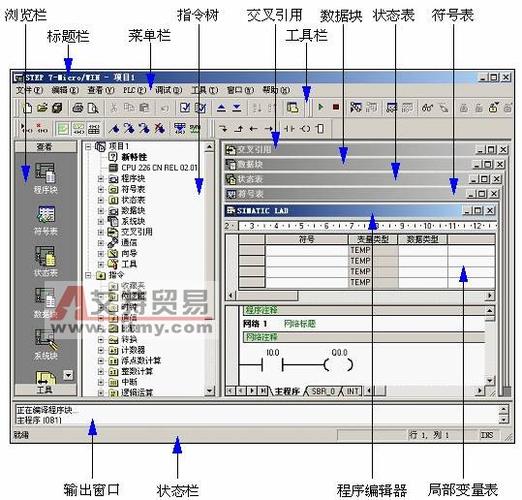Toggle the symbol information table button
Viewport: 522px width, 500px height.
tap(94, 128)
